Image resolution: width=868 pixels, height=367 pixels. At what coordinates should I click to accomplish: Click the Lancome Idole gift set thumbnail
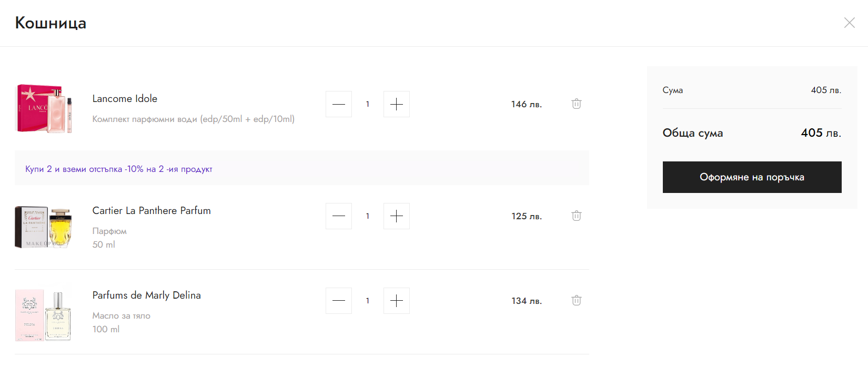click(44, 108)
